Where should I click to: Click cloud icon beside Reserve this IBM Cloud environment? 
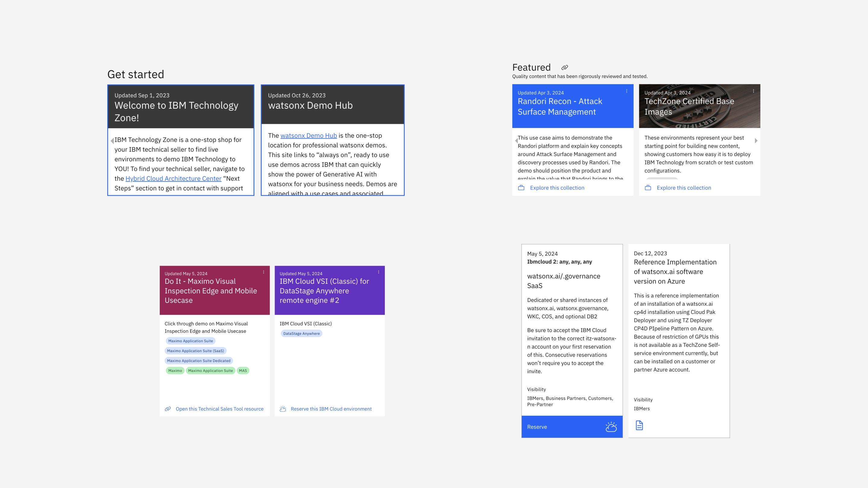click(283, 409)
